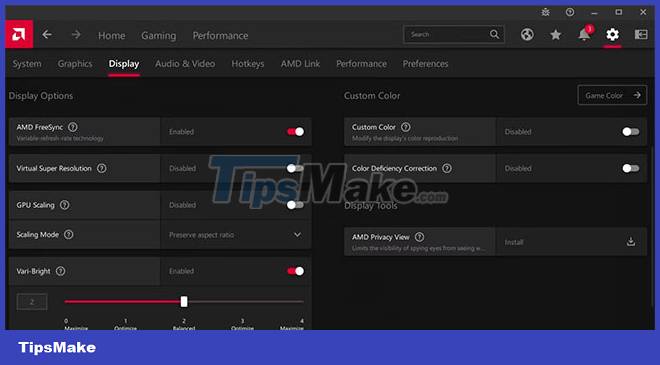Open the Gaming menu
Viewport: 660px width, 365px height.
159,36
